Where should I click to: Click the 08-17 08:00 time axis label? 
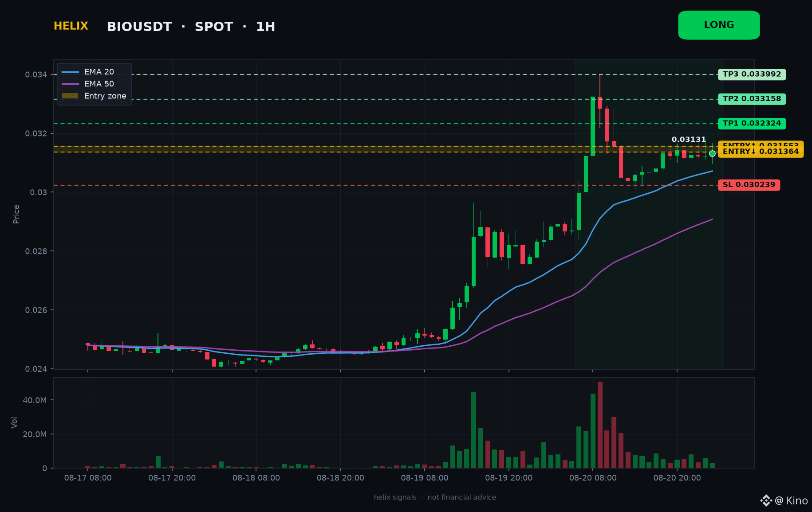click(x=88, y=478)
